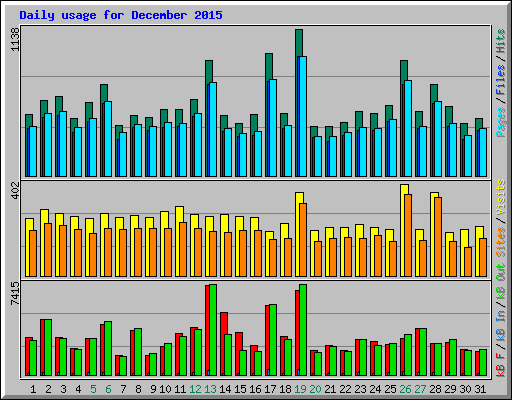
Task: Select day 22 on the date axis
Action: [345, 389]
